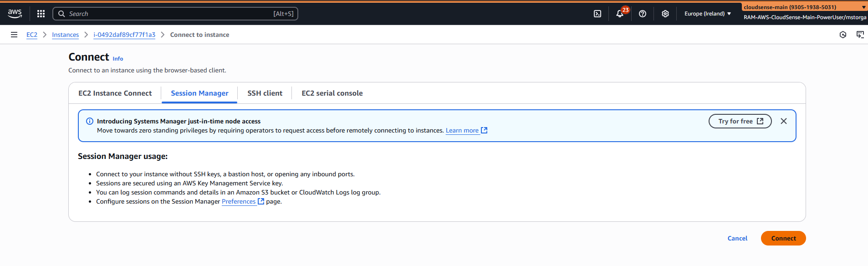
Task: Open the AWS home logo
Action: click(15, 14)
